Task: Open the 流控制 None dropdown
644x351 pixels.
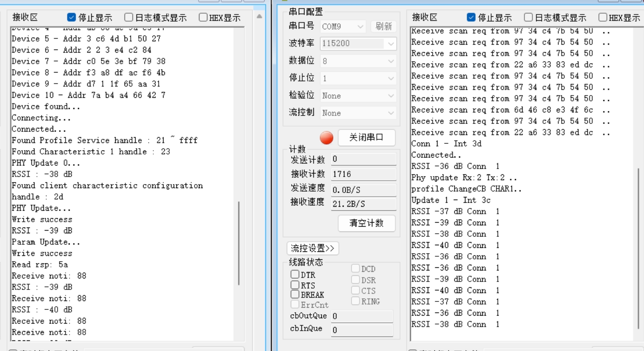Action: 358,113
